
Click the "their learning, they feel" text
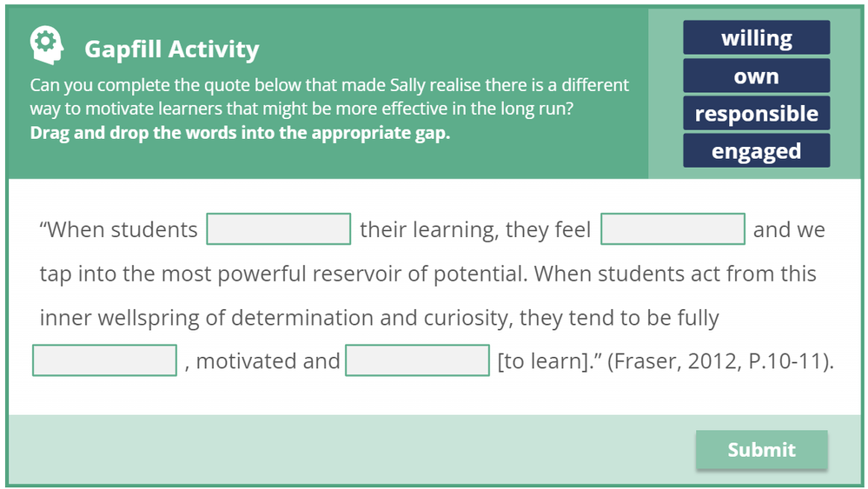point(474,230)
